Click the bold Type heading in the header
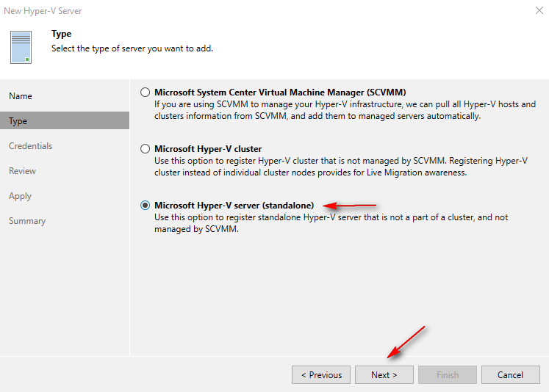 point(62,35)
